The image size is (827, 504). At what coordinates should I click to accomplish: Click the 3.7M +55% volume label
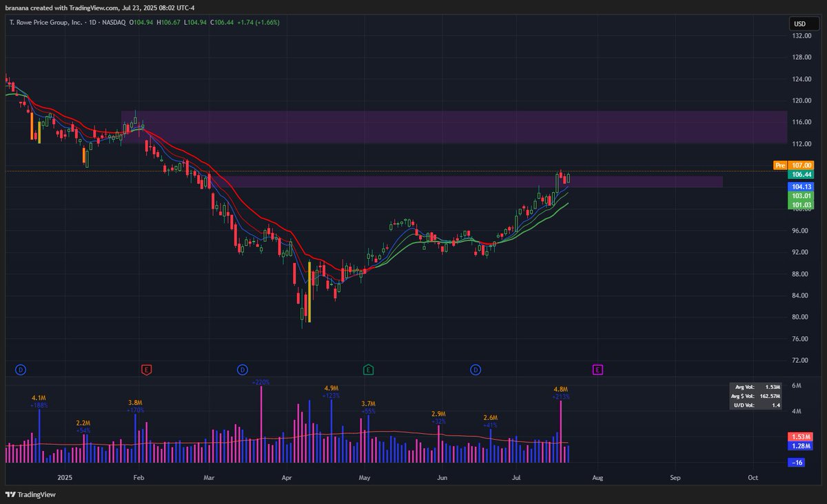point(368,407)
